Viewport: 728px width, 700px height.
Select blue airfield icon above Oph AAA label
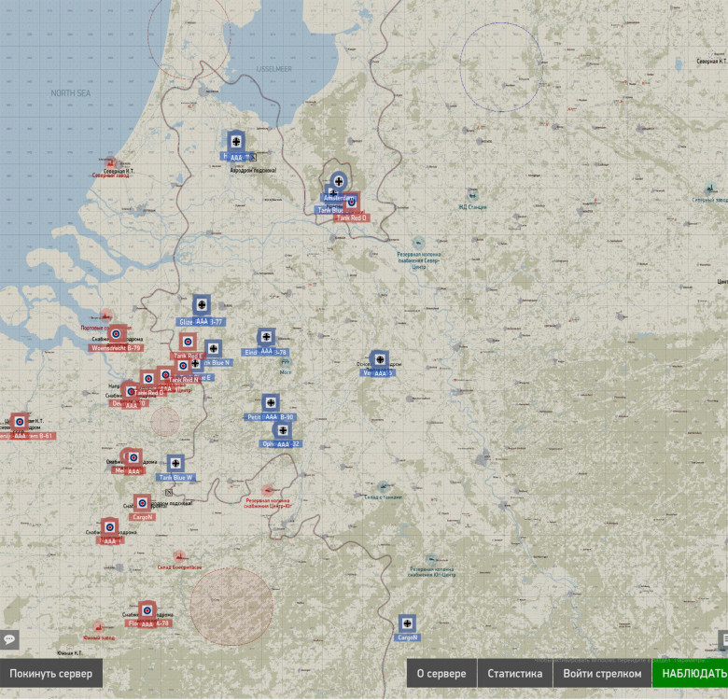click(x=283, y=430)
